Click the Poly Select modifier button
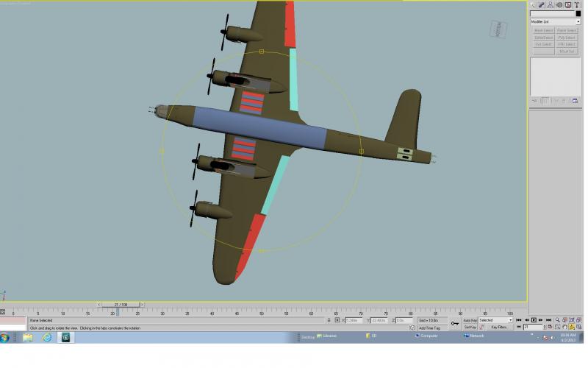 tap(567, 38)
